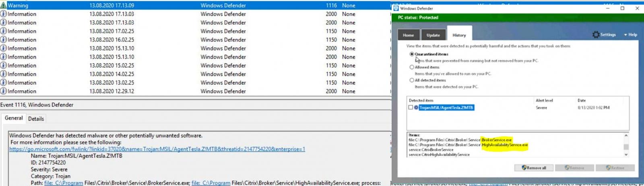Switch to the Home tab in Windows Defender
This screenshot has width=644, height=186.
click(x=409, y=35)
